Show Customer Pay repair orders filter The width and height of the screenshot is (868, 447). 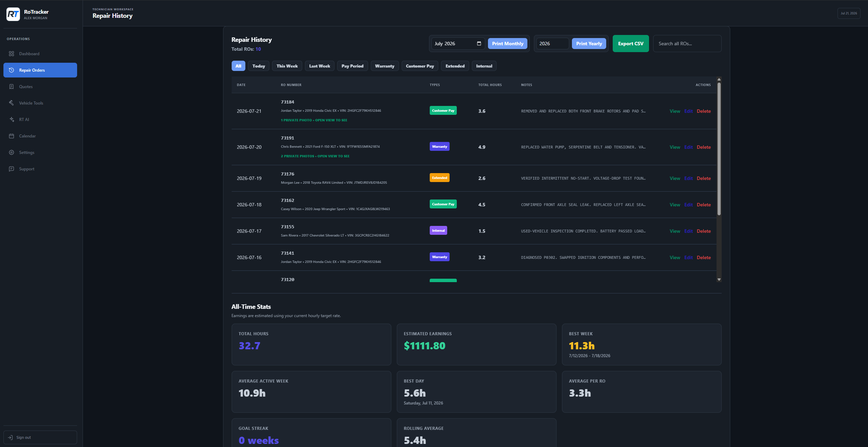point(420,66)
